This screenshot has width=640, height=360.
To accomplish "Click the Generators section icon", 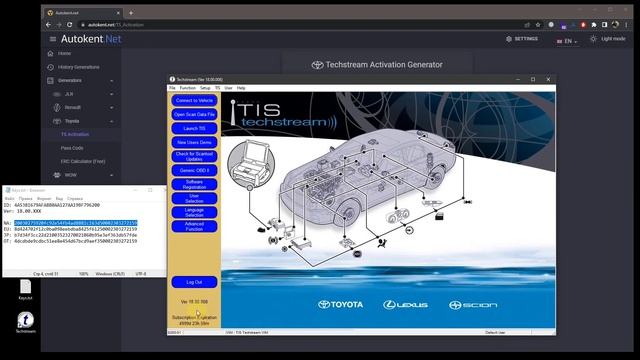I will [x=51, y=80].
